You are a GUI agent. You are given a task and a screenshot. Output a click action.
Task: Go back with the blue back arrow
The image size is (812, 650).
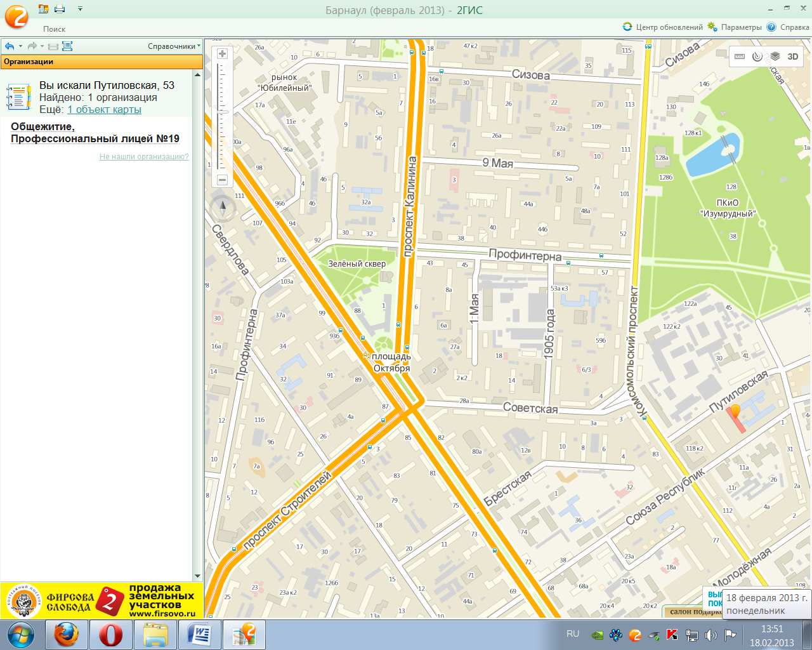(x=10, y=46)
